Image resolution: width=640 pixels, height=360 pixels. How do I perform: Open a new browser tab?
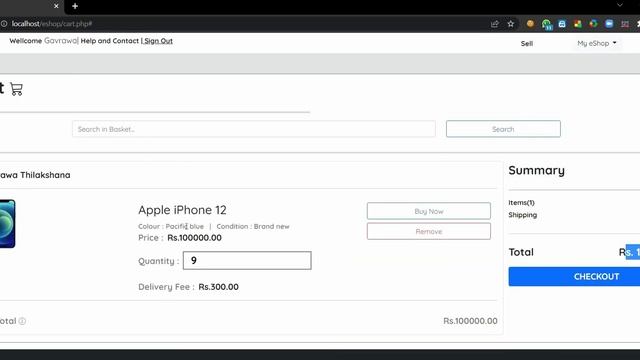(x=75, y=6)
